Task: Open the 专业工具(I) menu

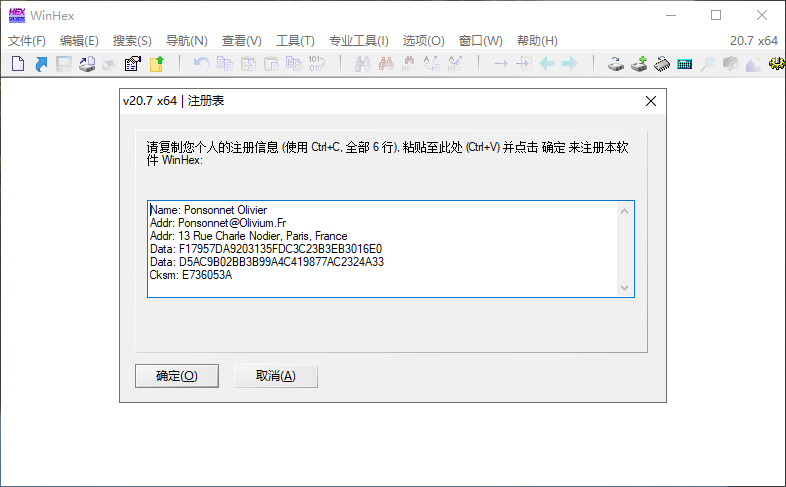Action: click(x=358, y=41)
